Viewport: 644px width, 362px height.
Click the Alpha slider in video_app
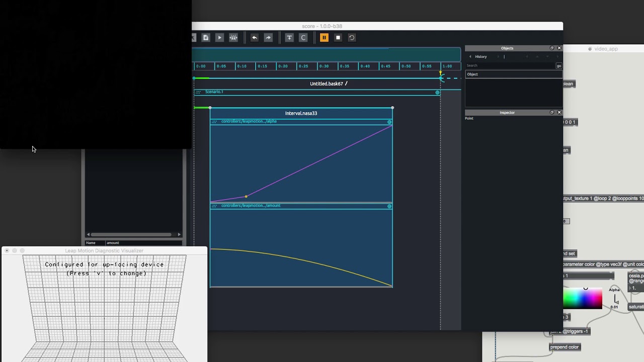tap(615, 298)
